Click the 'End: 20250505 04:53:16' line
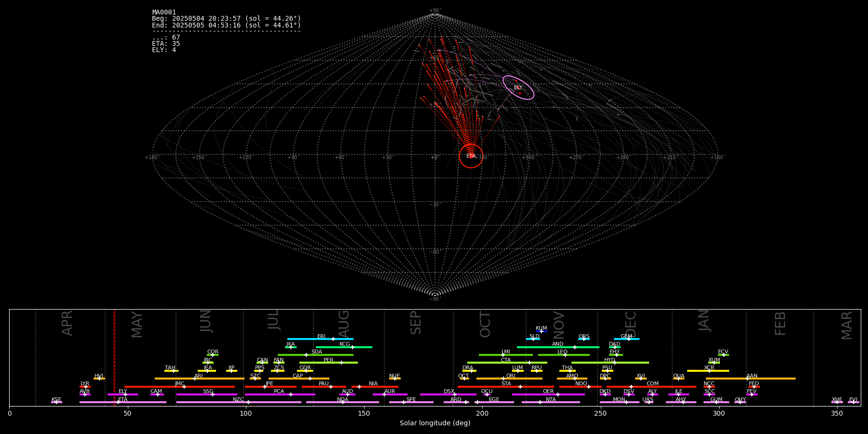 [226, 25]
